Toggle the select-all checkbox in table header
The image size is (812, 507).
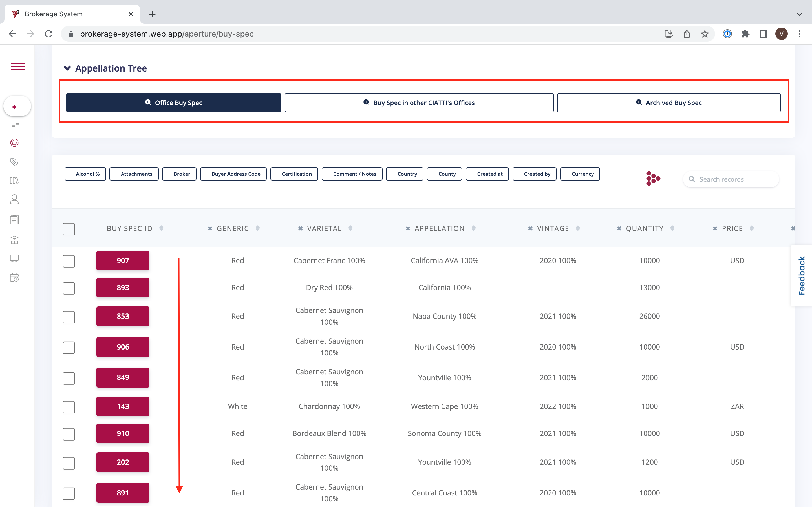click(69, 229)
